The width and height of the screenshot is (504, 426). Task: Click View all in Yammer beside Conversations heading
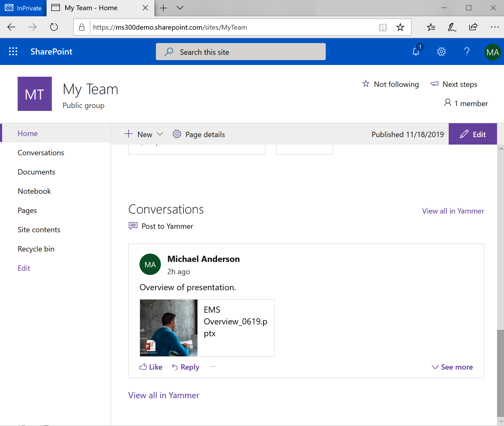tap(453, 211)
